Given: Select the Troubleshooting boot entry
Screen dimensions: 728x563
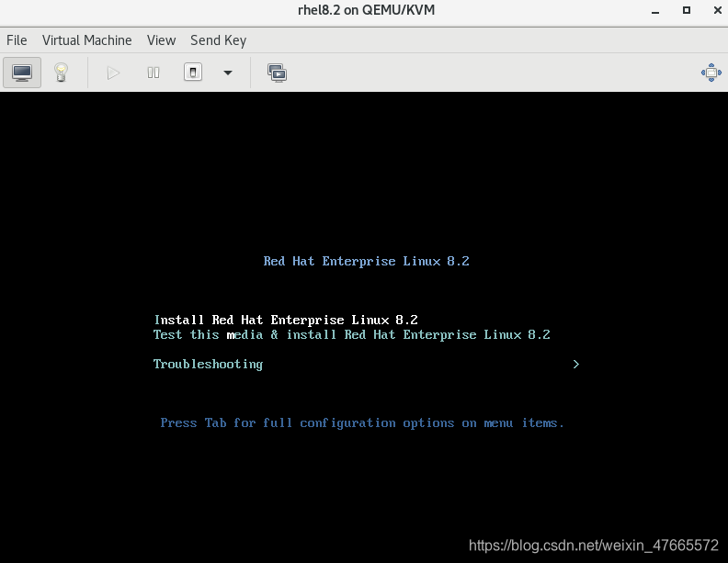Looking at the screenshot, I should 208,364.
